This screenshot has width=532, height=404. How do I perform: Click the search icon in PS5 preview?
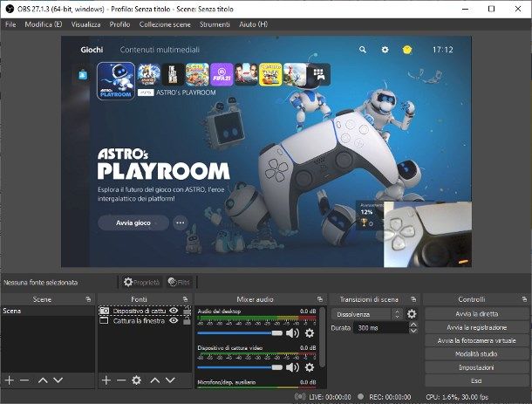tap(363, 50)
